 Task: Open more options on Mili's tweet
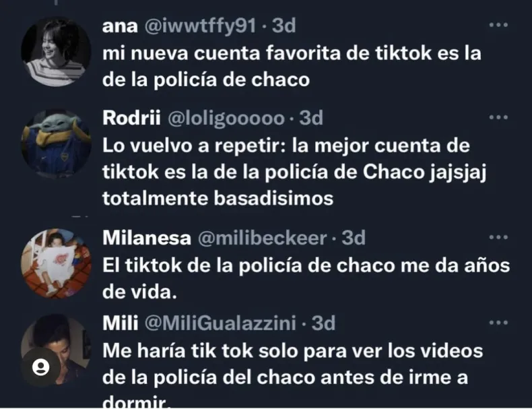pyautogui.click(x=498, y=323)
